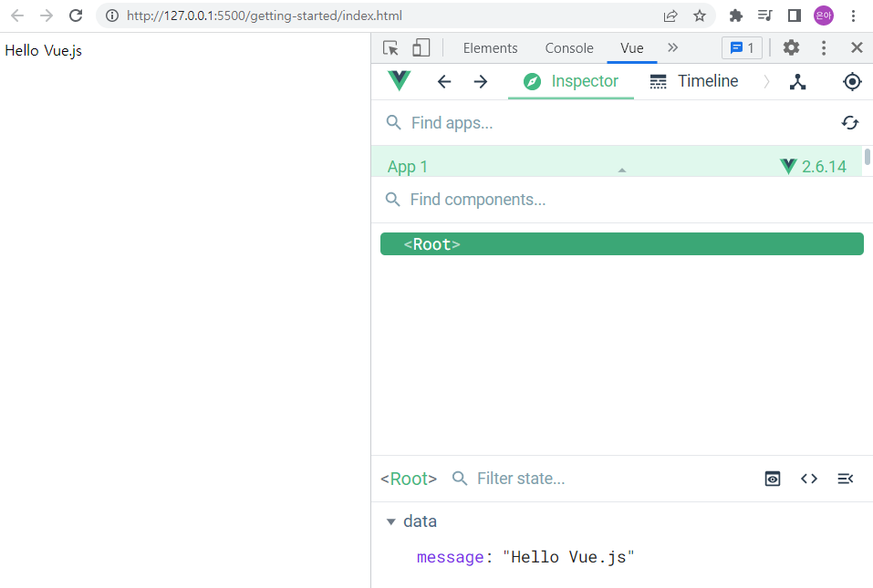Click the address bar URL
Viewport: 873px width, 588px height.
265,15
